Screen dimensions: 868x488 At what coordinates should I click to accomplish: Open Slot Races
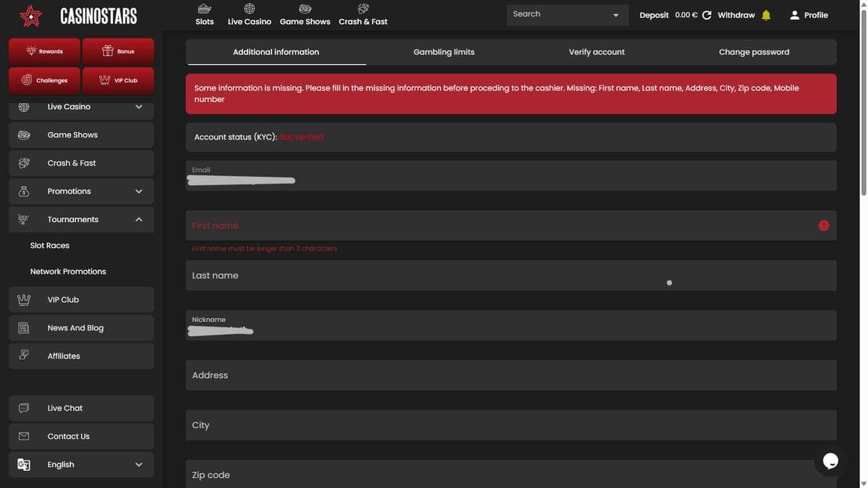point(50,246)
